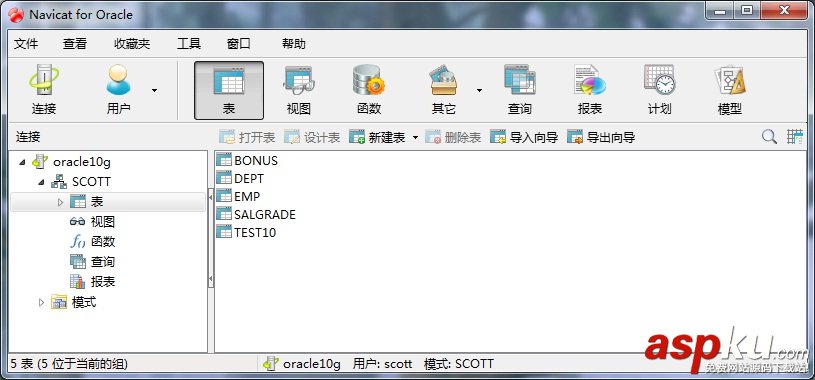Click the 新建表 button
The image size is (815, 380).
point(377,137)
